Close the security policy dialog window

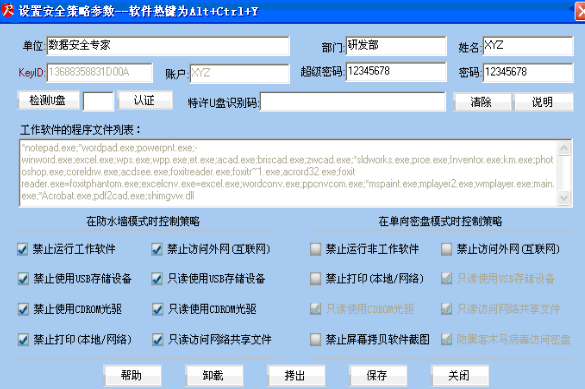(x=580, y=11)
